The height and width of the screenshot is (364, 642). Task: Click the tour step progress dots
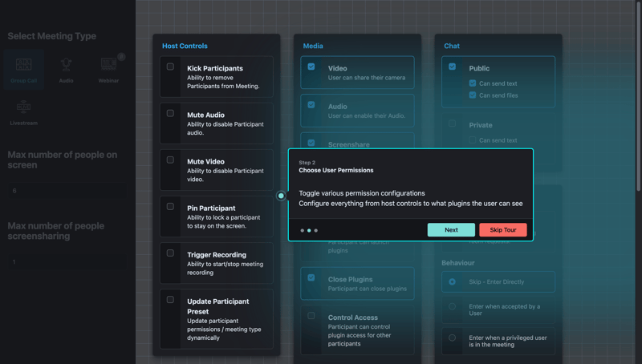coord(309,231)
